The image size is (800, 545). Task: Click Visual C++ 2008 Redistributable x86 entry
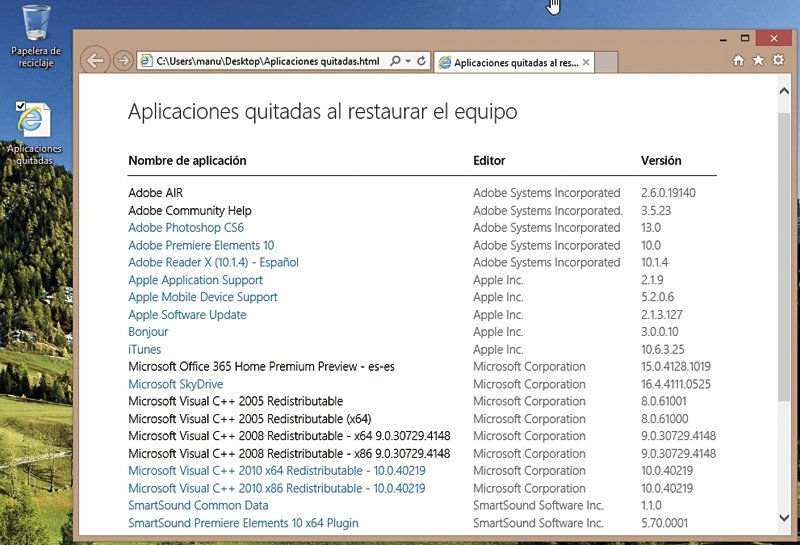click(x=289, y=453)
